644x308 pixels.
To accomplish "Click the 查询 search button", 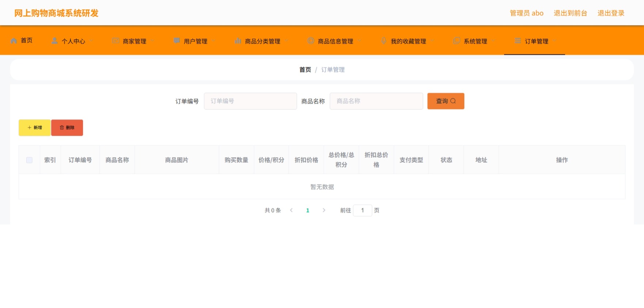I will pyautogui.click(x=446, y=101).
